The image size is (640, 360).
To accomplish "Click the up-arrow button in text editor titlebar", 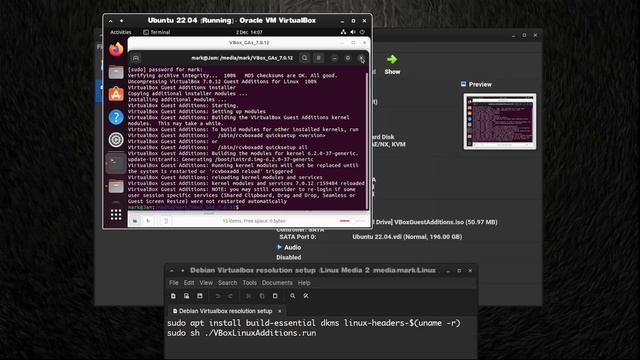I will (172, 271).
